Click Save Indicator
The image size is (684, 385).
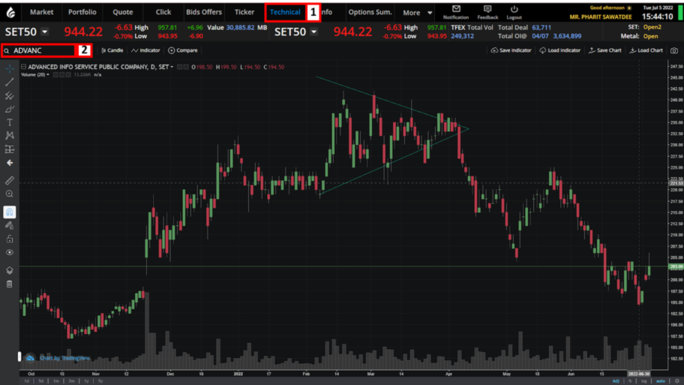pos(511,51)
